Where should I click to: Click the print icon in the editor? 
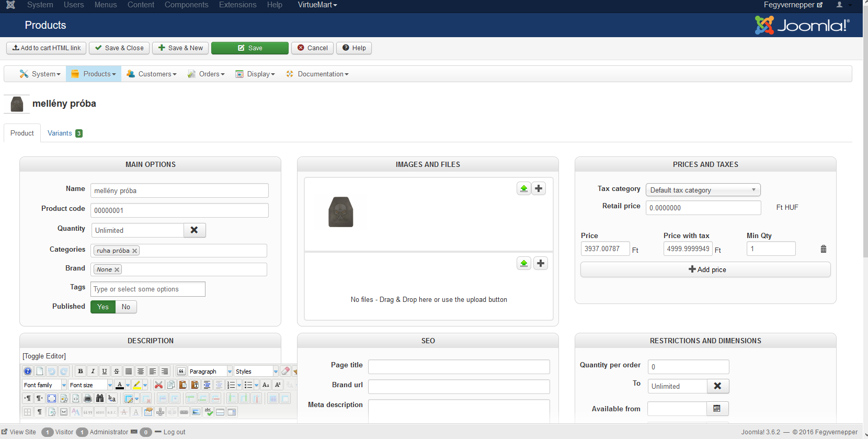(x=88, y=398)
